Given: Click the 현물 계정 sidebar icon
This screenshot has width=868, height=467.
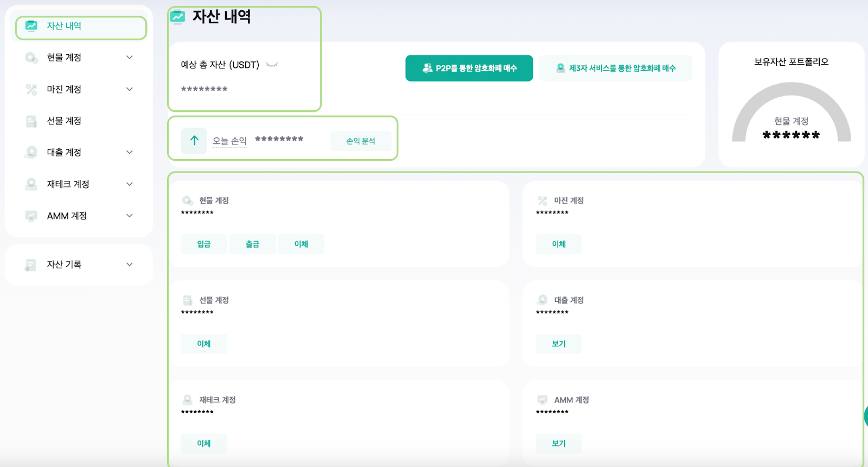Looking at the screenshot, I should [31, 58].
